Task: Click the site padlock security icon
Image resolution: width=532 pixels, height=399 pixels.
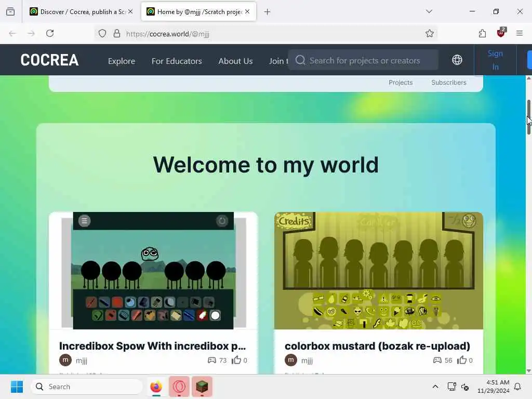Action: 117,33
